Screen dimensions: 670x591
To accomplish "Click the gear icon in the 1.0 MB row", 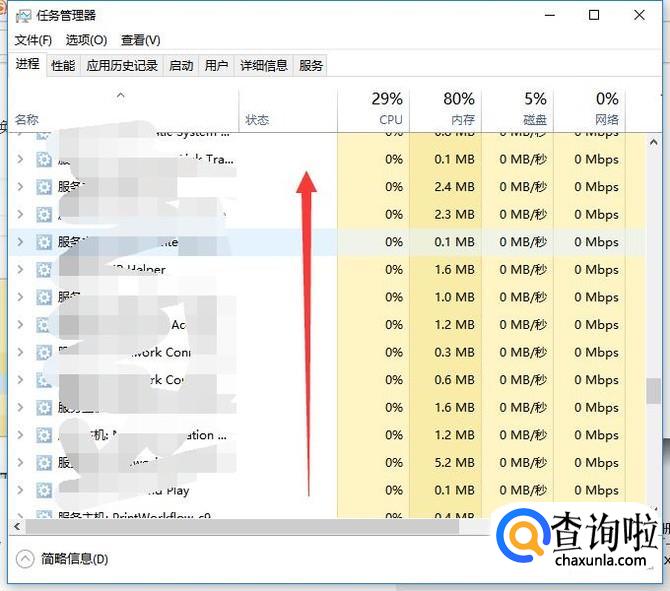I will pyautogui.click(x=44, y=297).
